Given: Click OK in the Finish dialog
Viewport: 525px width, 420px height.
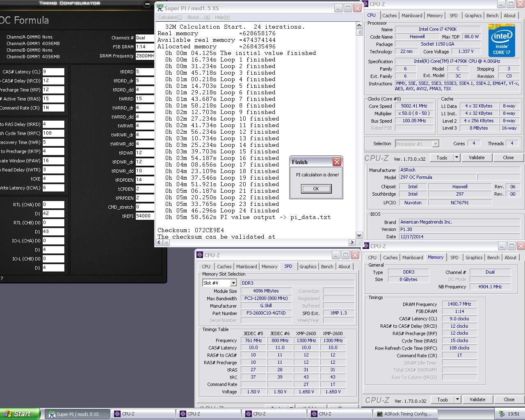Looking at the screenshot, I should [x=316, y=189].
